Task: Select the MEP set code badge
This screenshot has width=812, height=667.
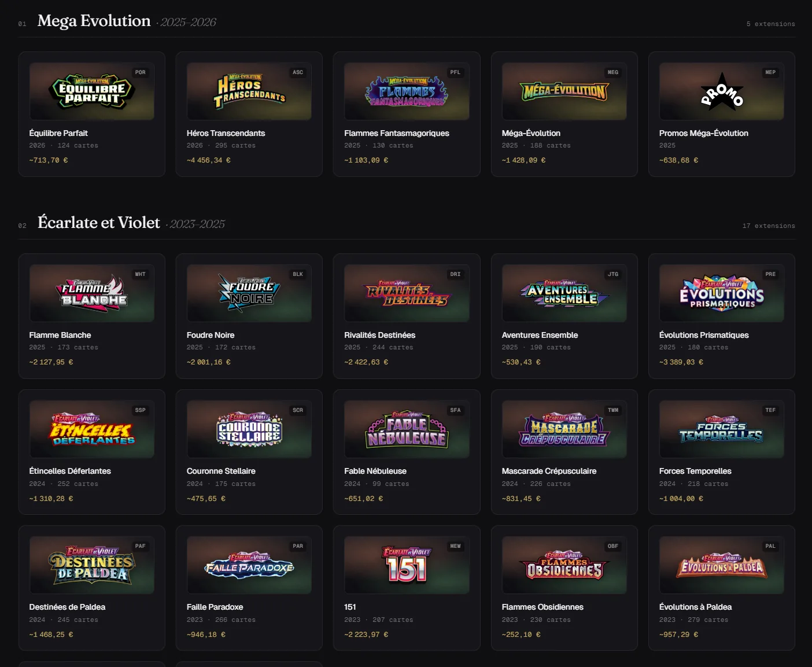Action: pos(770,72)
